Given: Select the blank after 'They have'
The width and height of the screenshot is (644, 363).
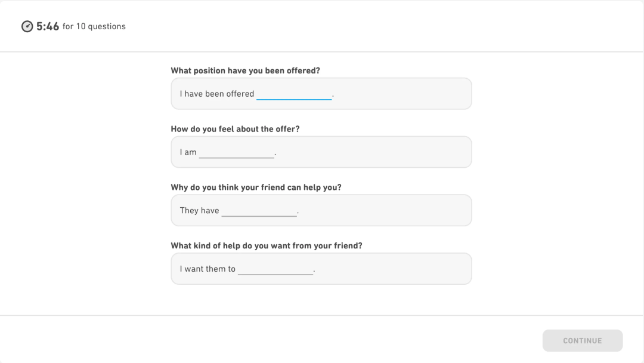Looking at the screenshot, I should 259,210.
